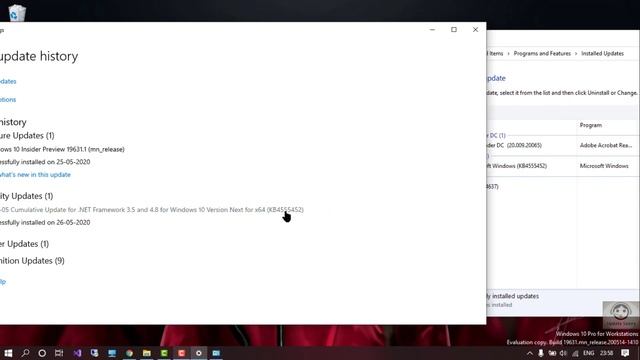Open taskbar Search magnifier

click(25, 353)
